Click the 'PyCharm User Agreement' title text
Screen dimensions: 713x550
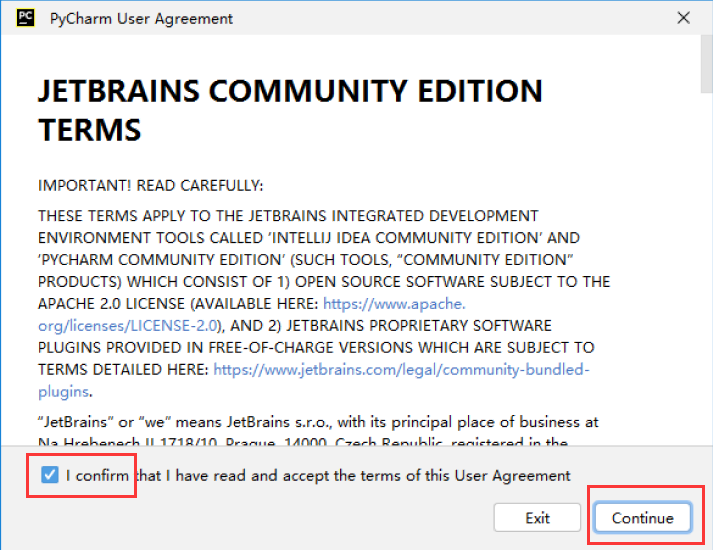tap(141, 18)
